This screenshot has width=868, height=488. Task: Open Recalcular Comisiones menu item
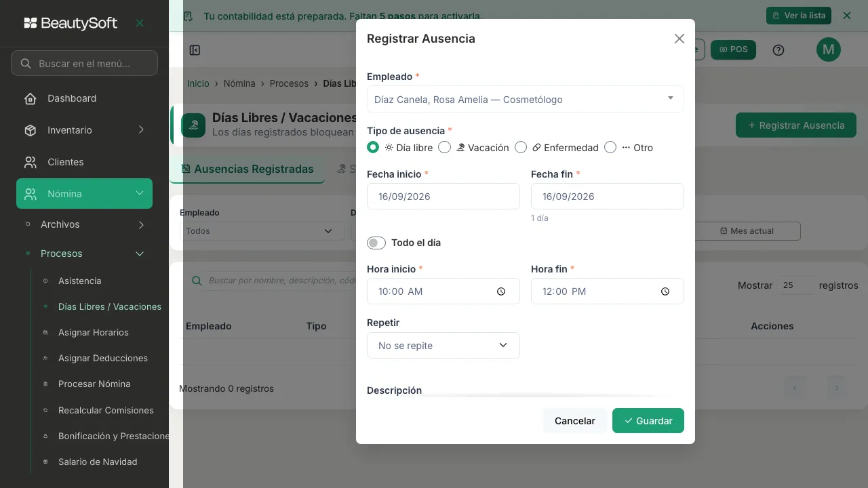(106, 410)
